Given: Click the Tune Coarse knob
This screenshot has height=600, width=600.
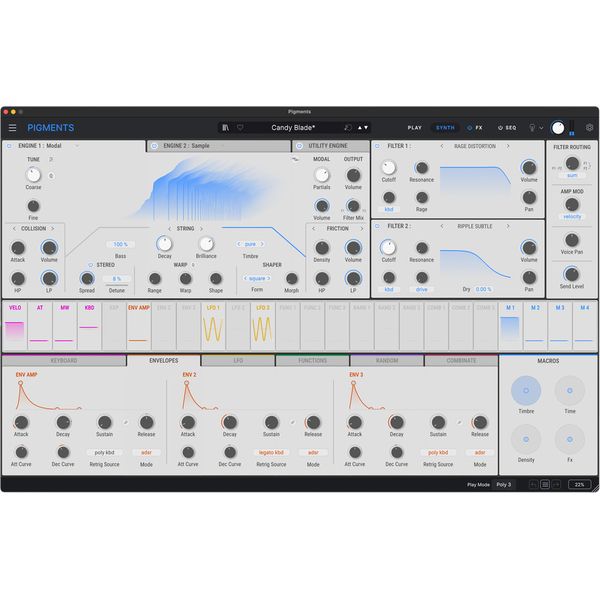Looking at the screenshot, I should [33, 175].
